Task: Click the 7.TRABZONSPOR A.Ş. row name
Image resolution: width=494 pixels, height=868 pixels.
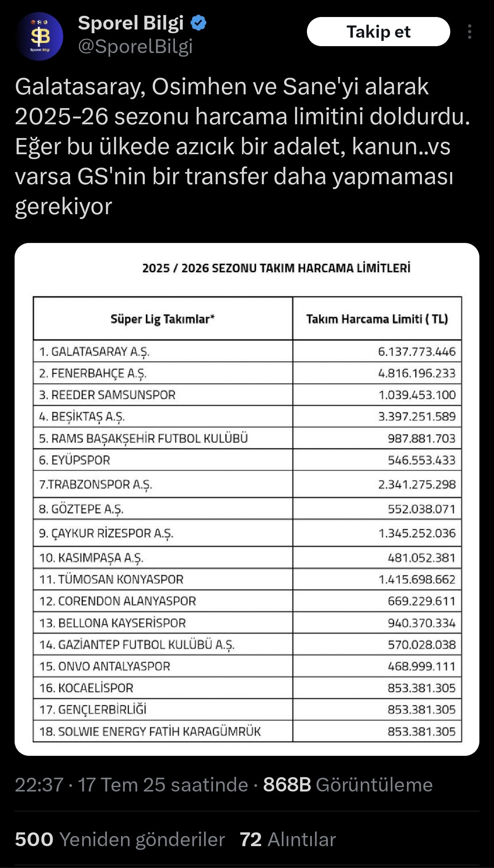Action: point(96,485)
